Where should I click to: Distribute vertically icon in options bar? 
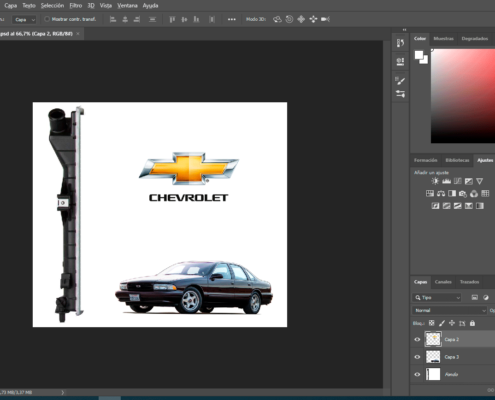[152, 19]
